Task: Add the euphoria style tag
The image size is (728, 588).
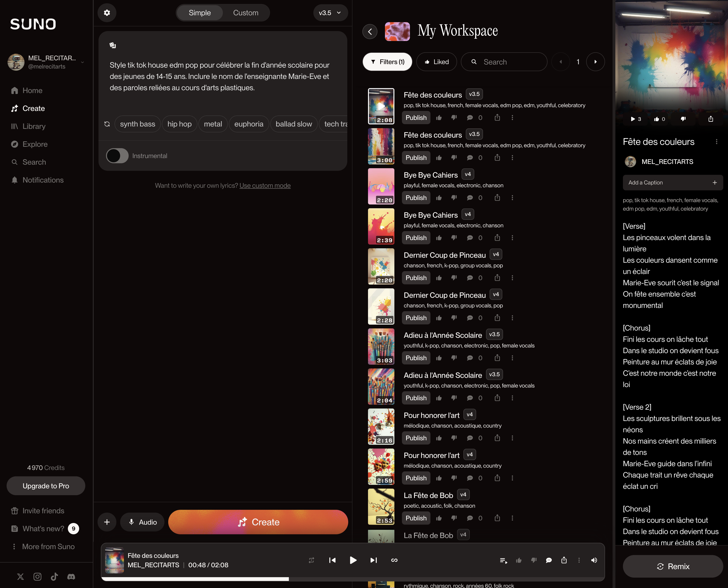Action: (249, 124)
